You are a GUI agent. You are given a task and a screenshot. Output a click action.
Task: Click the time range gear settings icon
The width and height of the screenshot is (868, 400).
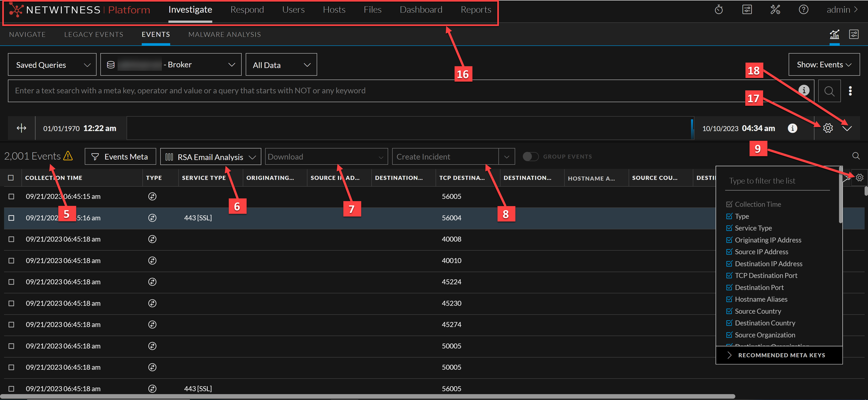point(828,128)
